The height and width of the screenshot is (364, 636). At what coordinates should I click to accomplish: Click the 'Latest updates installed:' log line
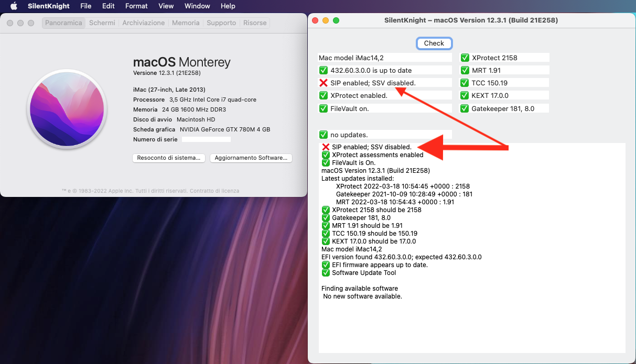point(358,179)
